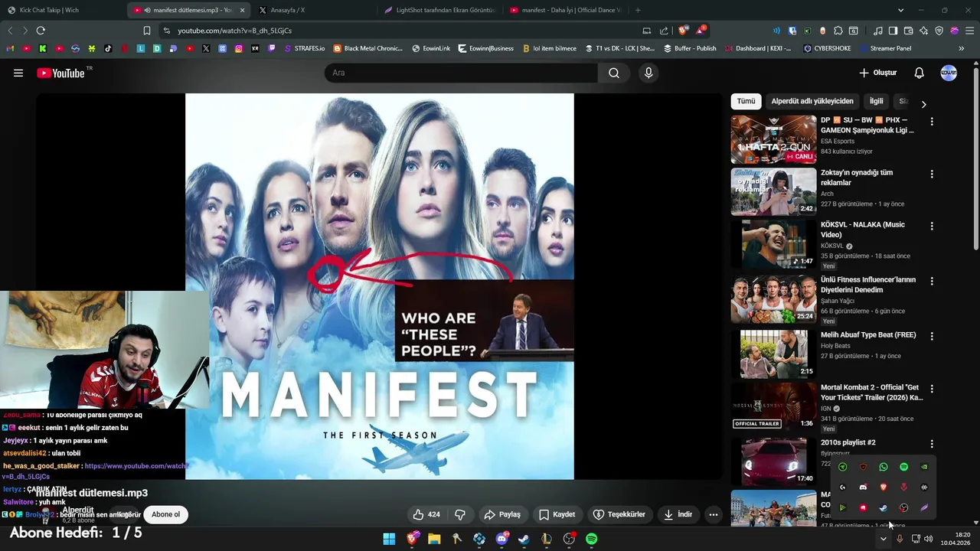Screen dimensions: 980x551
Task: Open Zoktay'ın oynadığı tüm reklamlar thumbnail
Action: click(x=773, y=192)
